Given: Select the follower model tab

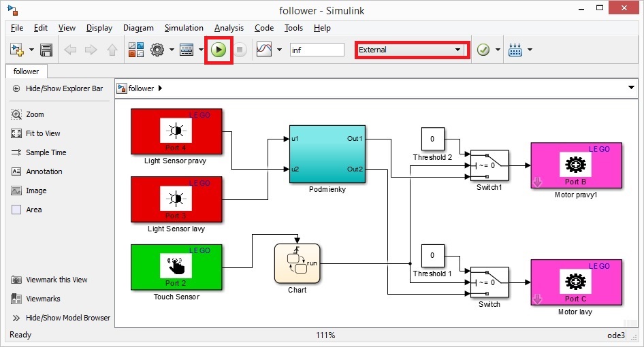Looking at the screenshot, I should [27, 71].
